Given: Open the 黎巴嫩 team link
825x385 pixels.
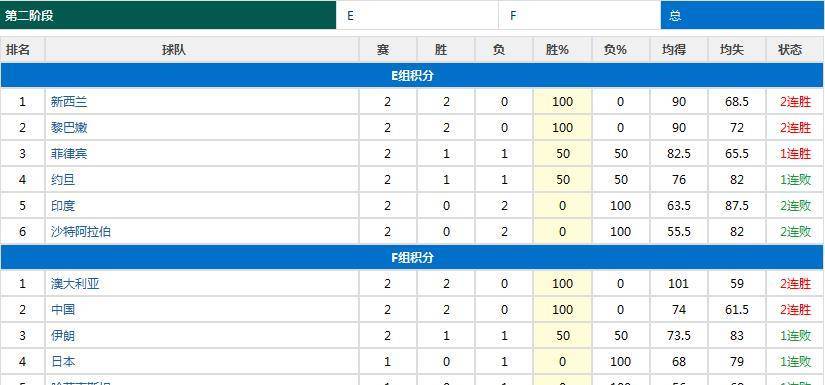Looking at the screenshot, I should click(69, 128).
